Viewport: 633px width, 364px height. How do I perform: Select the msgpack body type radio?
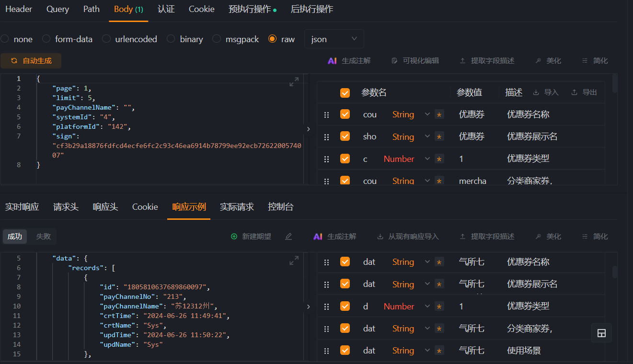click(217, 39)
